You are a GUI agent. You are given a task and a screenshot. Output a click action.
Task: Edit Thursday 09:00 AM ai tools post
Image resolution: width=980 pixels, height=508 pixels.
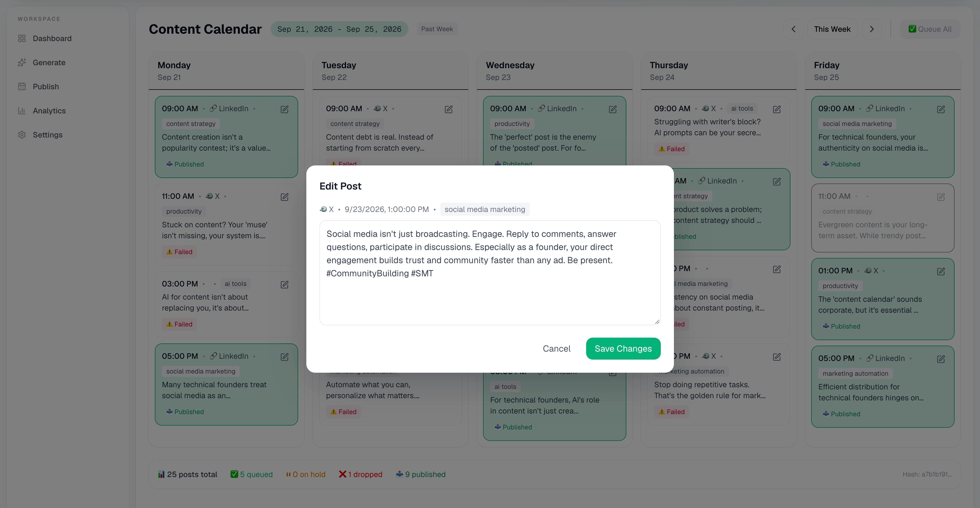click(777, 109)
